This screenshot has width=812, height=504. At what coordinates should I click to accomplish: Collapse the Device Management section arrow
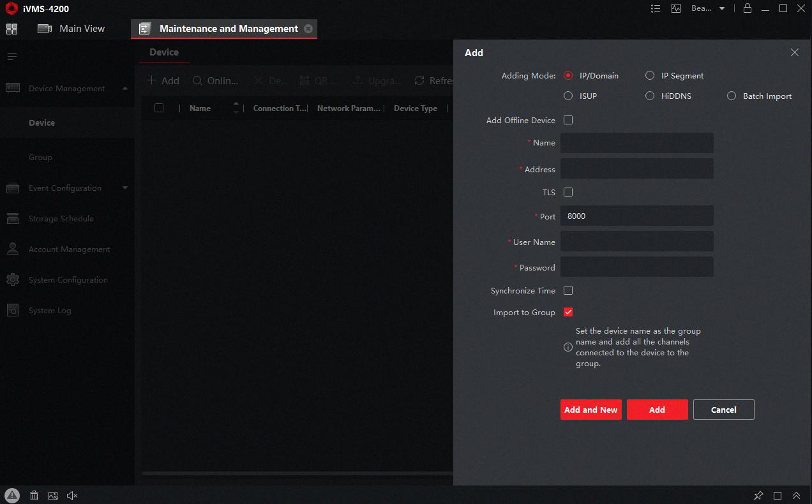point(124,88)
